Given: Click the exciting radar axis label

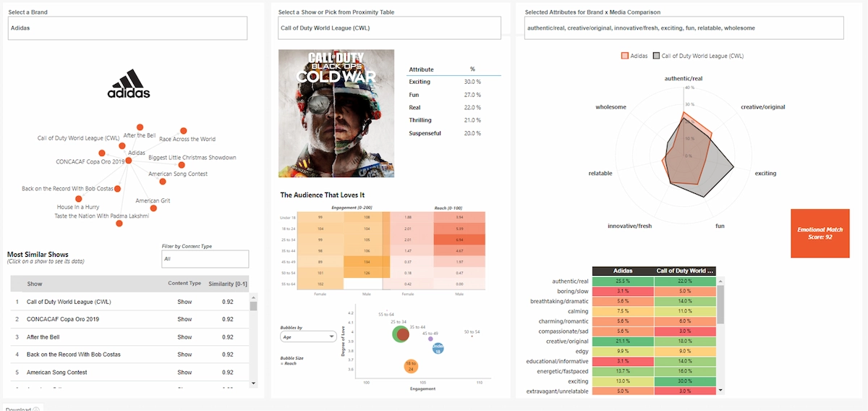Looking at the screenshot, I should (x=765, y=174).
